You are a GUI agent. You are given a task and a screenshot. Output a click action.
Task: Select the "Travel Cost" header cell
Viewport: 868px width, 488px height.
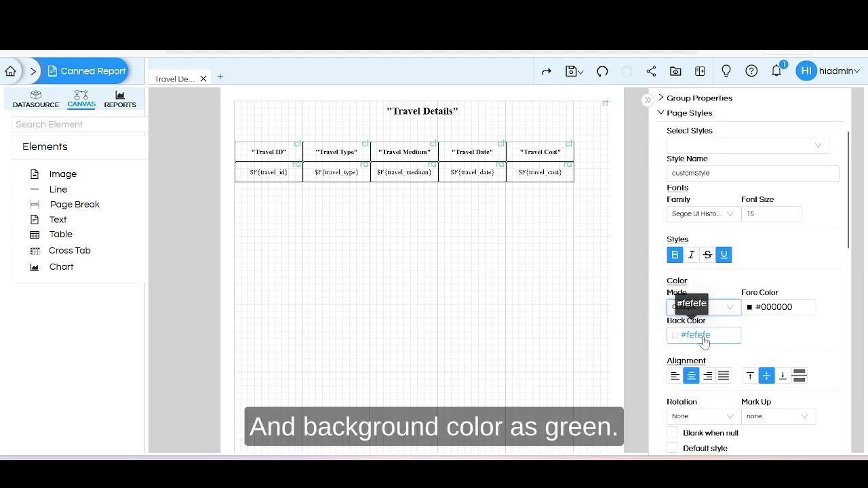[x=540, y=152]
